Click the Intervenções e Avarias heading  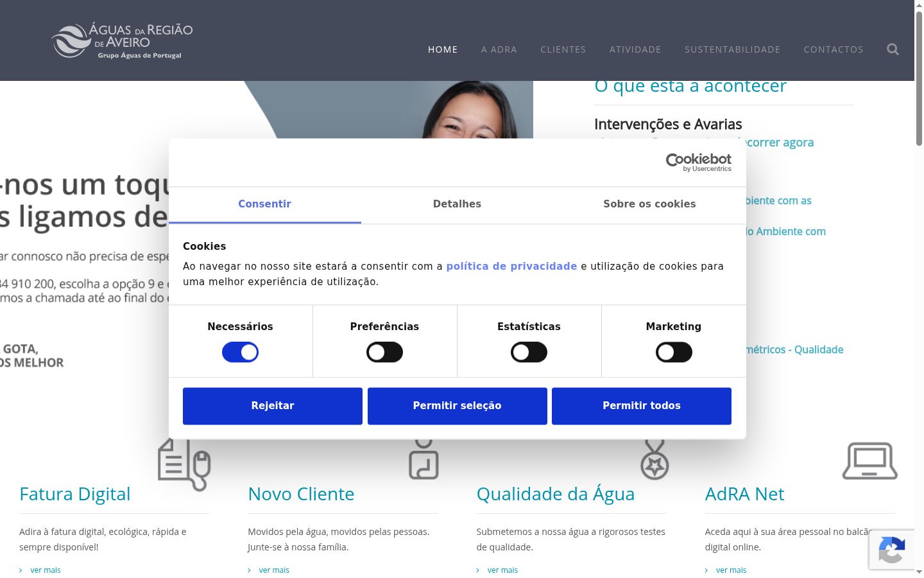[668, 124]
